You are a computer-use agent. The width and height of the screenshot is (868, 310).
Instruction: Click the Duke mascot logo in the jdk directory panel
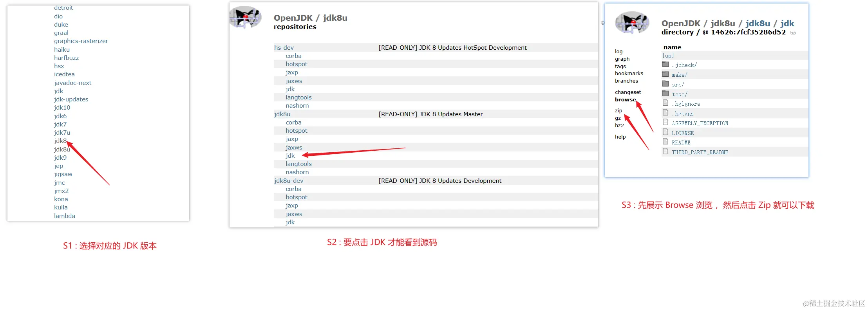632,23
